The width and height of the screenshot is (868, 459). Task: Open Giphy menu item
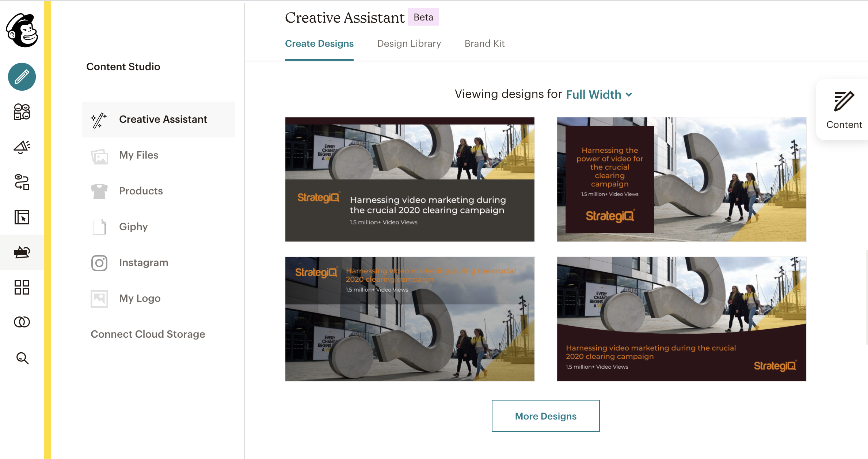pyautogui.click(x=159, y=227)
